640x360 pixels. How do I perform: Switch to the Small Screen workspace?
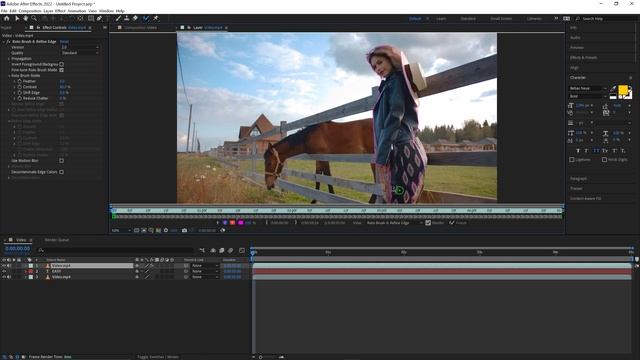501,19
